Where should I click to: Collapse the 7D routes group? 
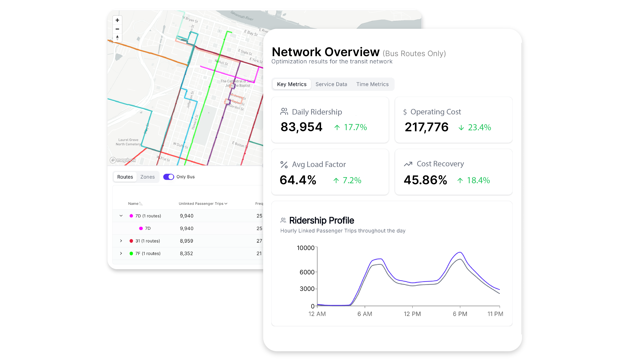(x=121, y=216)
